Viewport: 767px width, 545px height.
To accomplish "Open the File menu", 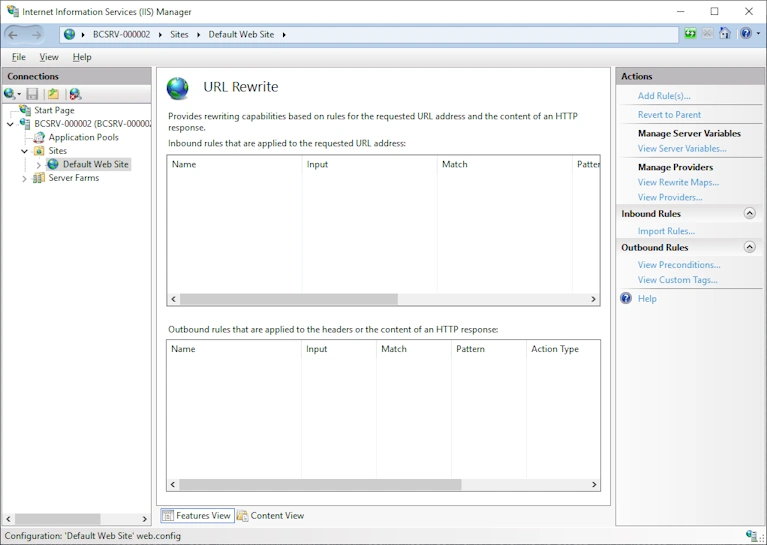I will click(x=19, y=57).
